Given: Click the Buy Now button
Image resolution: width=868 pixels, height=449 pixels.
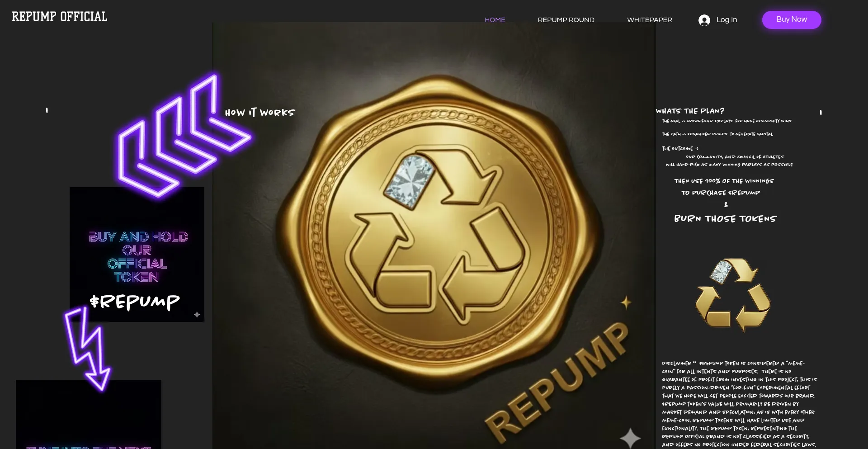Looking at the screenshot, I should [x=792, y=19].
